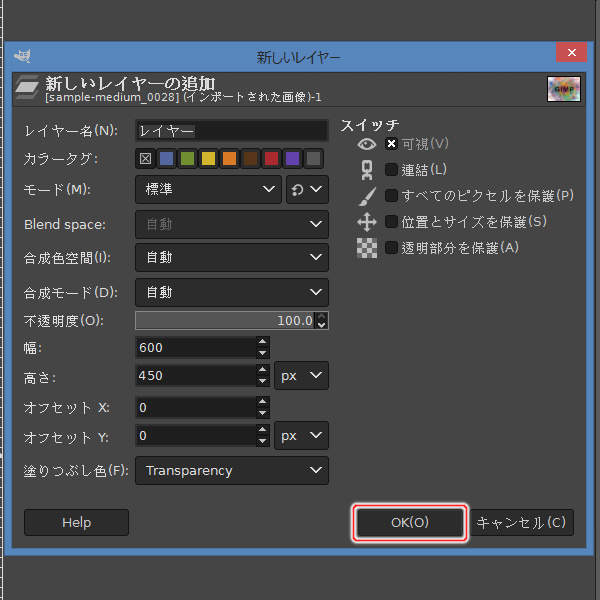Open the size unit px dropdown
600x600 pixels.
click(x=302, y=375)
